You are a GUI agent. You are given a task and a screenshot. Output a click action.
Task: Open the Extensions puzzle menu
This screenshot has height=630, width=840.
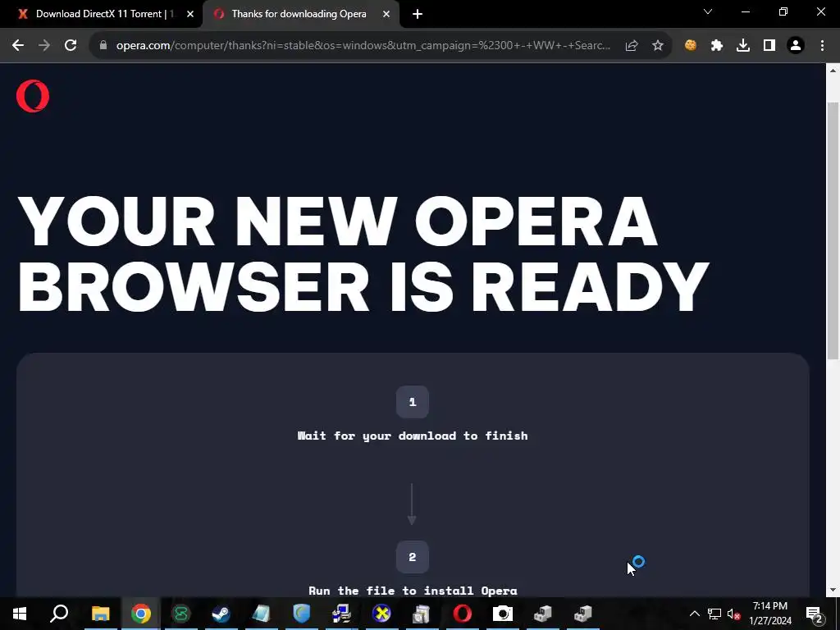click(x=717, y=46)
